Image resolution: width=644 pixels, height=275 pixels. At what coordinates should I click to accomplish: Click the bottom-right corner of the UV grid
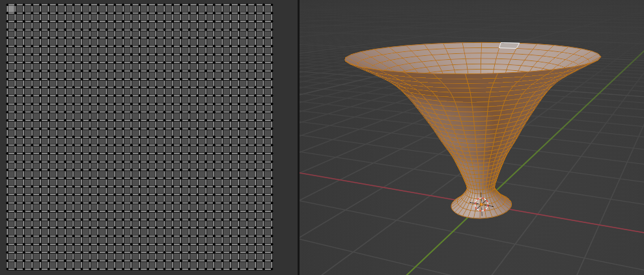tap(272, 268)
